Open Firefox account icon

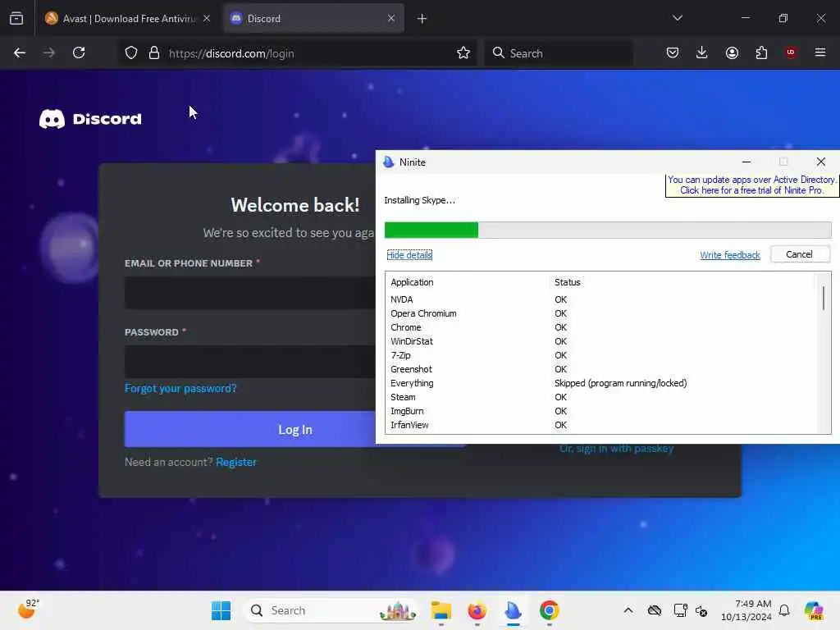(732, 52)
